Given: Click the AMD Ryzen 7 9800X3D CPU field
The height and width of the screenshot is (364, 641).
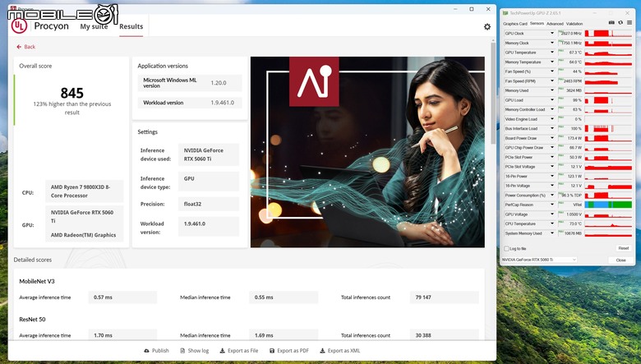Looking at the screenshot, I should click(84, 191).
